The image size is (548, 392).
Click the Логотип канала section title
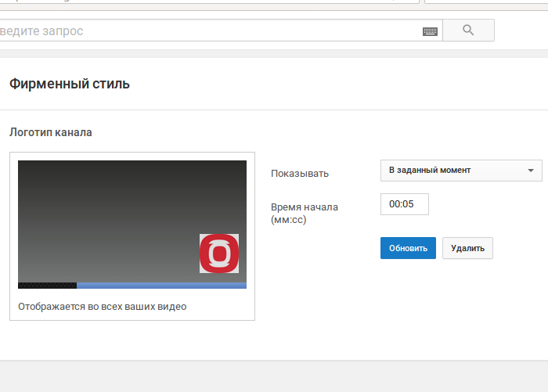(51, 132)
